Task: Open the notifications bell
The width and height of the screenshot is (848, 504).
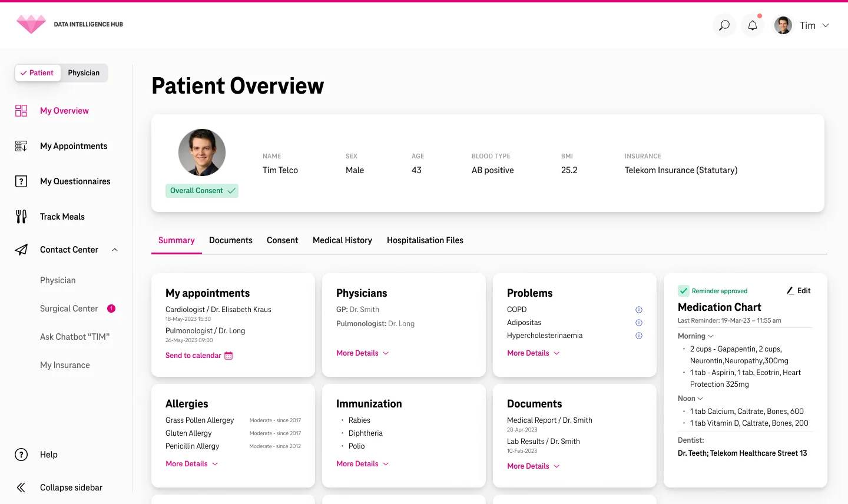Action: click(x=753, y=25)
